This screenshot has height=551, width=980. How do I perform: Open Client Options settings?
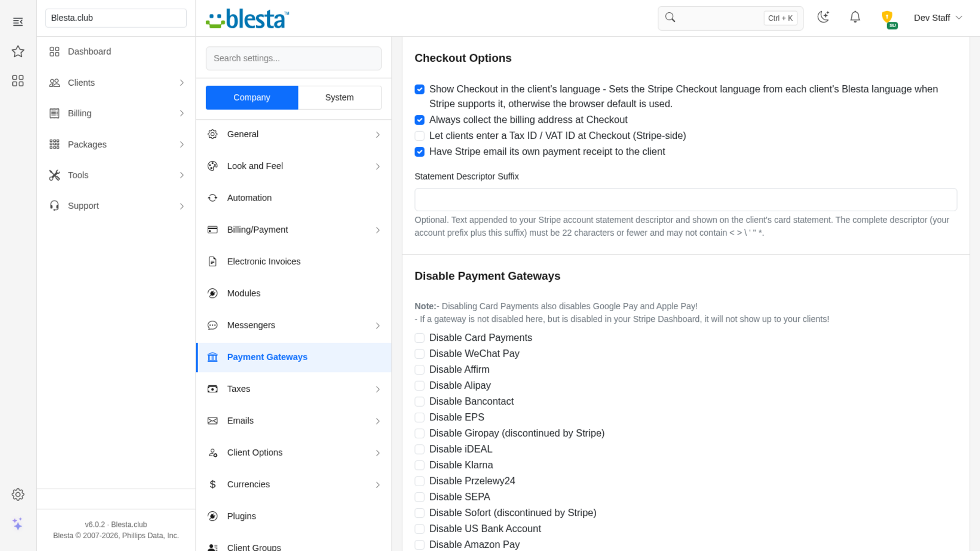click(x=294, y=453)
